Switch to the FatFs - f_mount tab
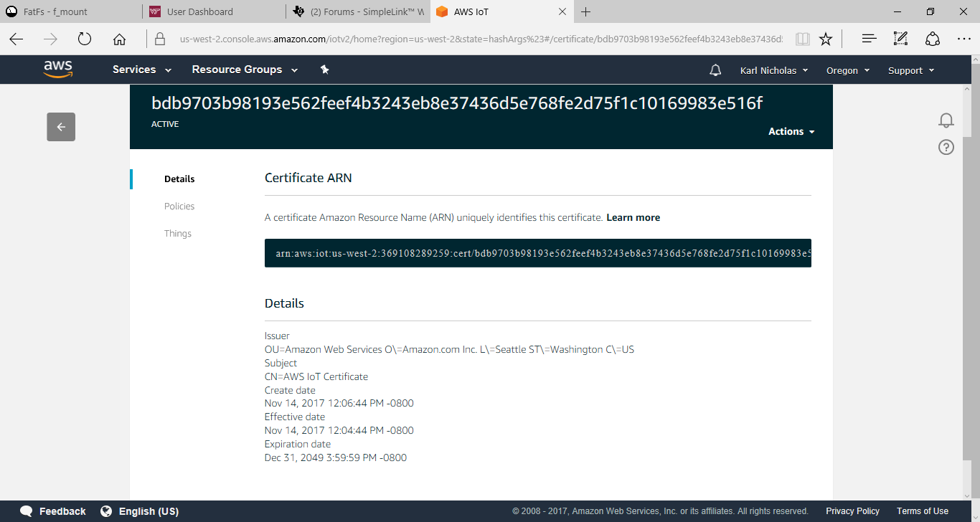980x522 pixels. point(70,11)
